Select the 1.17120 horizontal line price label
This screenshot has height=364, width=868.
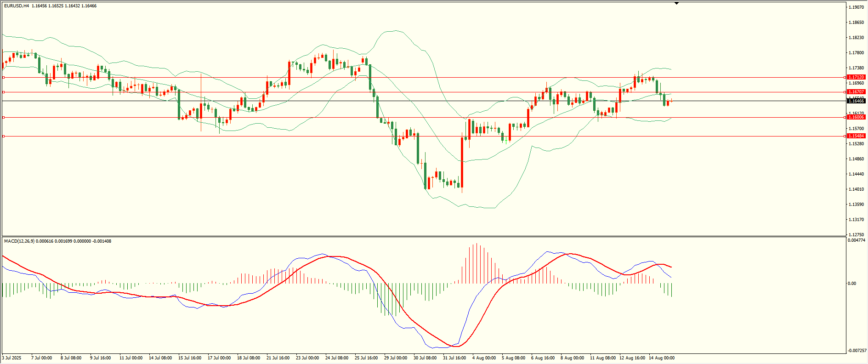pyautogui.click(x=857, y=77)
